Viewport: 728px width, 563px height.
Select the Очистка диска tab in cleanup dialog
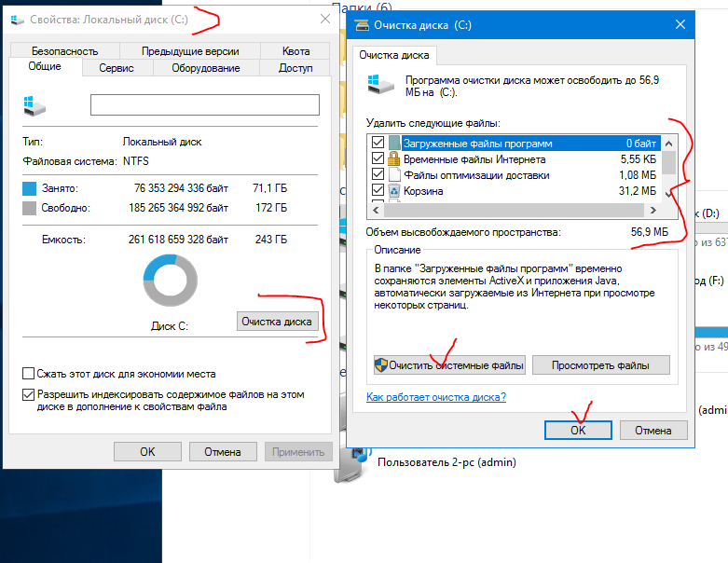point(394,55)
